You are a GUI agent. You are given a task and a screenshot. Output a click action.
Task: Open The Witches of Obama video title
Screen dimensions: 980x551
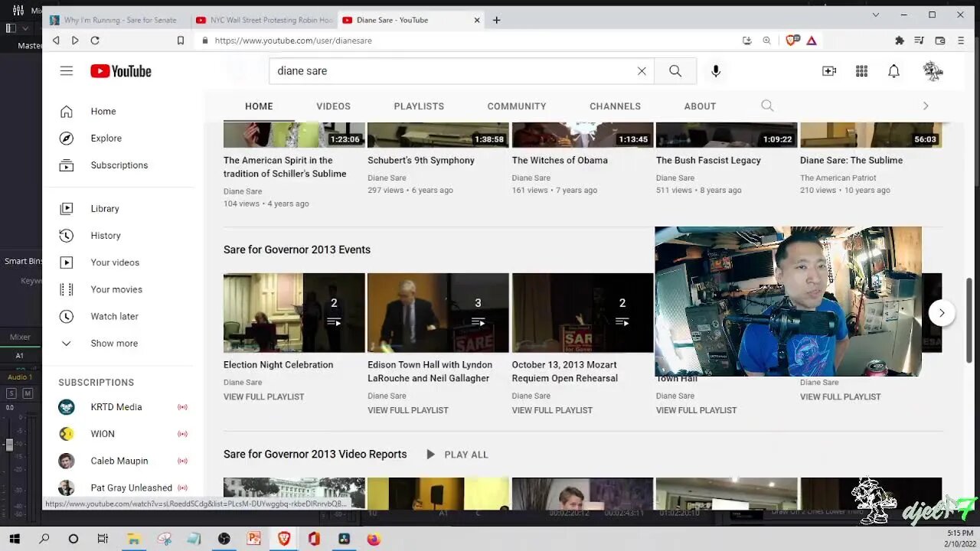pyautogui.click(x=560, y=161)
